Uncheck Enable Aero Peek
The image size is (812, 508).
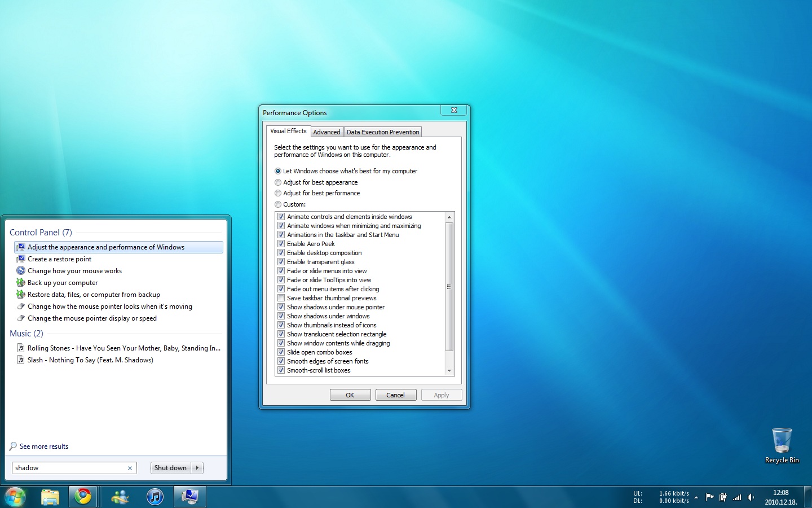pyautogui.click(x=281, y=244)
